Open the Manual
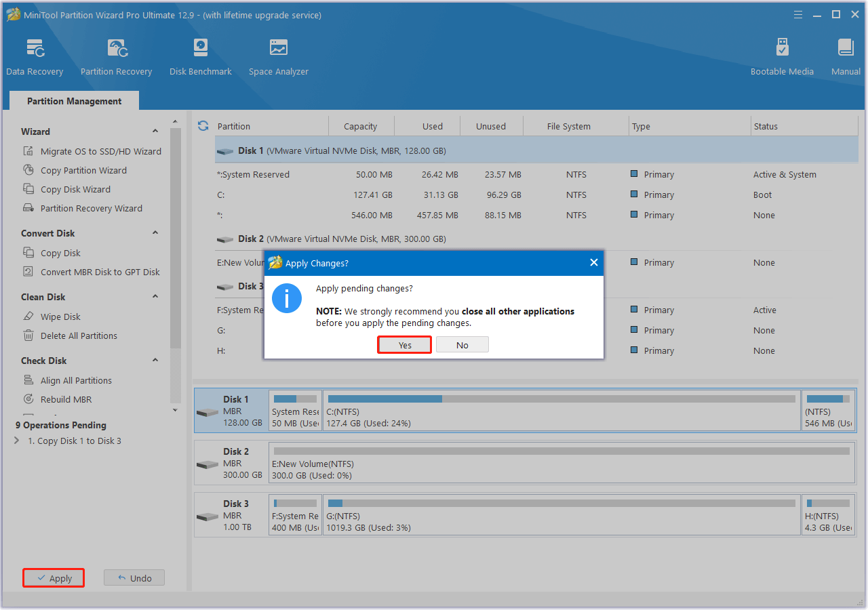 pos(845,54)
